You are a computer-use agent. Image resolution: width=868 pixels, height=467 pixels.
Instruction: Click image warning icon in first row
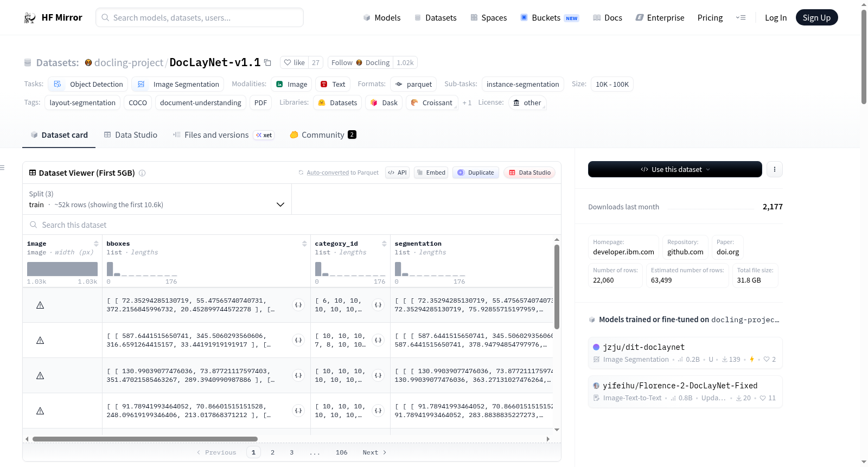pyautogui.click(x=40, y=305)
